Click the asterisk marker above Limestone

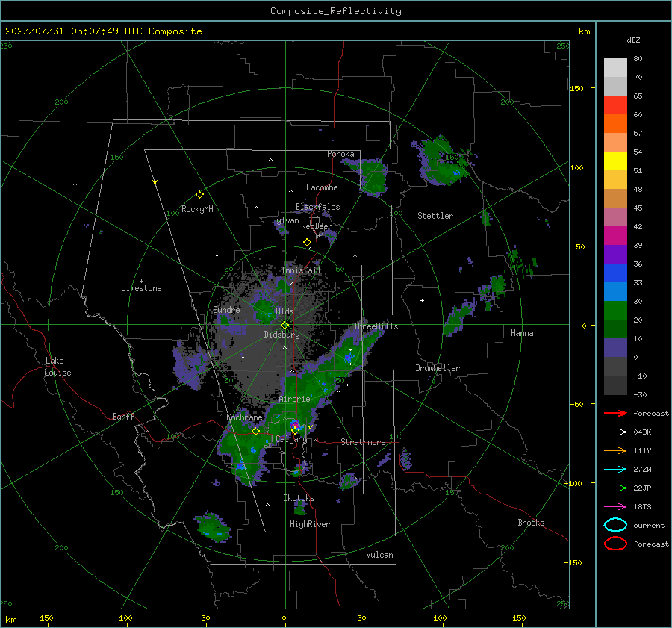[x=141, y=282]
